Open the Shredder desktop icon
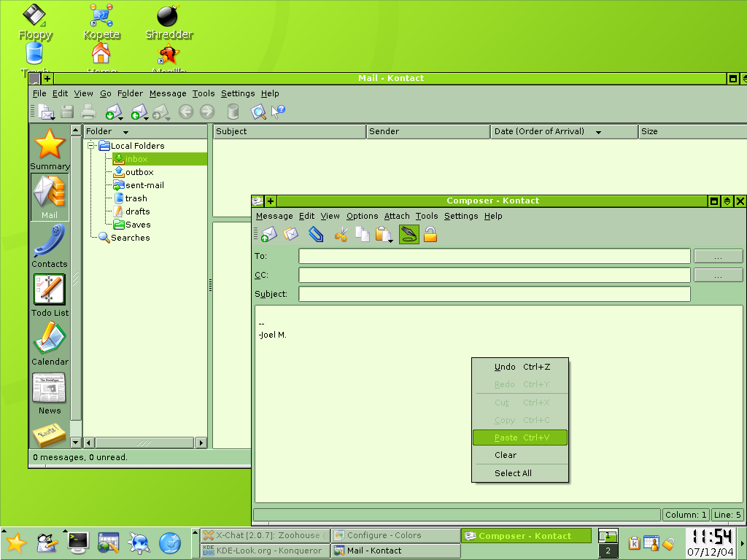This screenshot has width=747, height=560. click(169, 22)
